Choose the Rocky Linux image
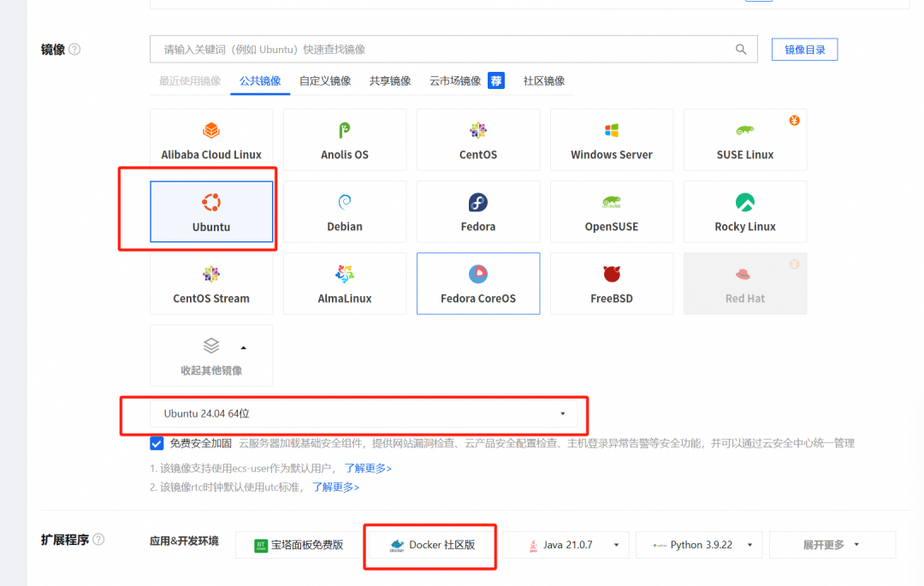The height and width of the screenshot is (586, 924). 745,212
